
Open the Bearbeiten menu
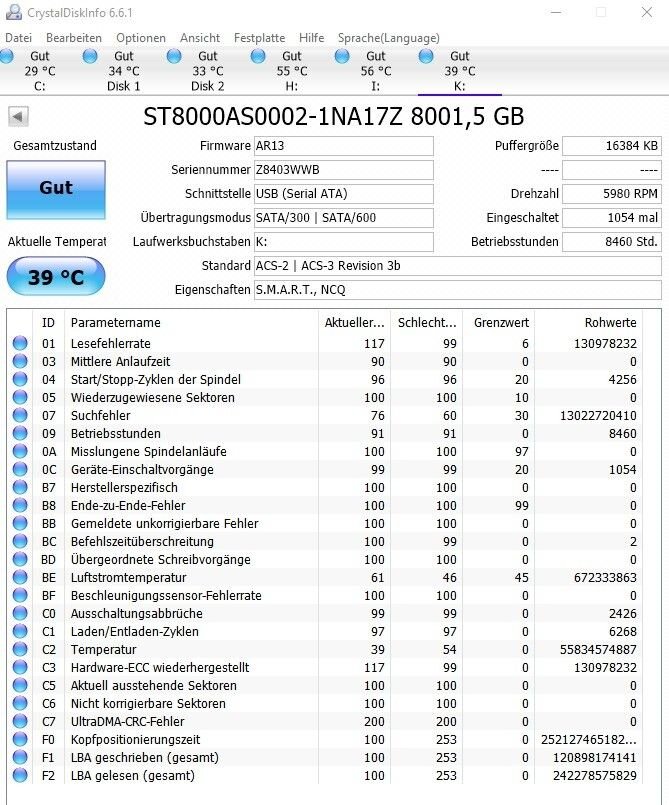[74, 38]
